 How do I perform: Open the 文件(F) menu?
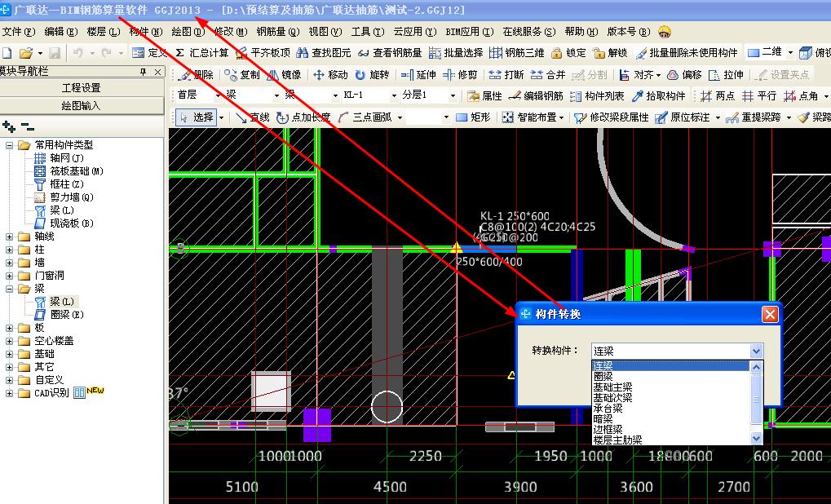19,32
